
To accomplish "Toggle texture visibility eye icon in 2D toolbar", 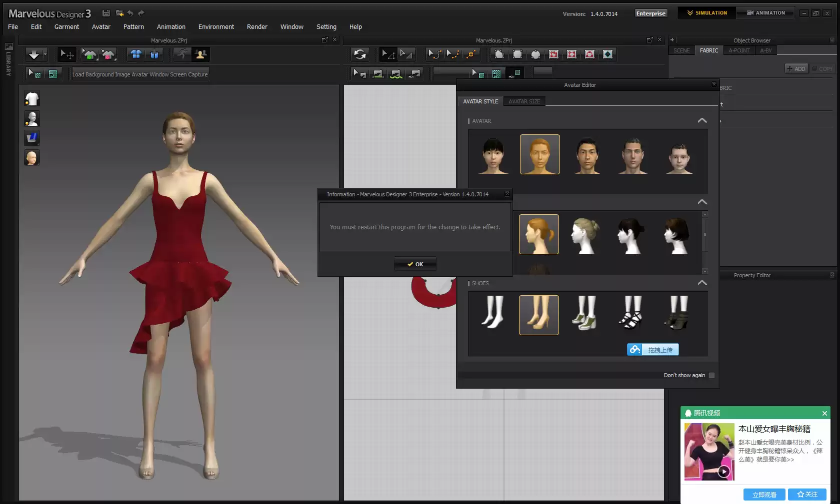I will pyautogui.click(x=515, y=73).
